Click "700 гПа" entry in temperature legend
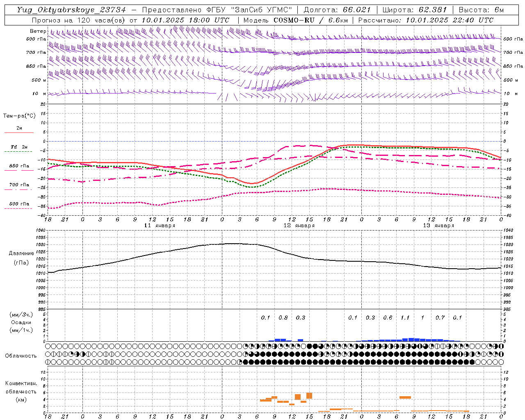The height and width of the screenshot is (420, 525). pyautogui.click(x=19, y=185)
